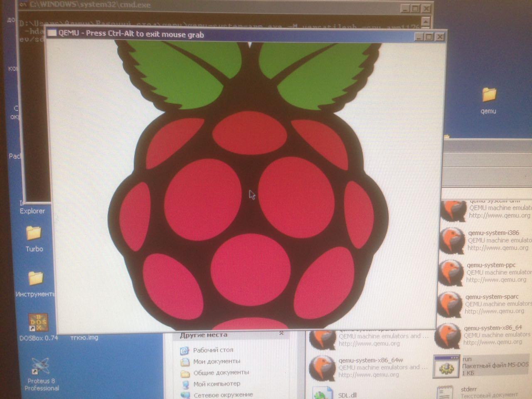The height and width of the screenshot is (399, 532).
Task: Click the qemu-system-sparc file name
Action: tap(492, 297)
